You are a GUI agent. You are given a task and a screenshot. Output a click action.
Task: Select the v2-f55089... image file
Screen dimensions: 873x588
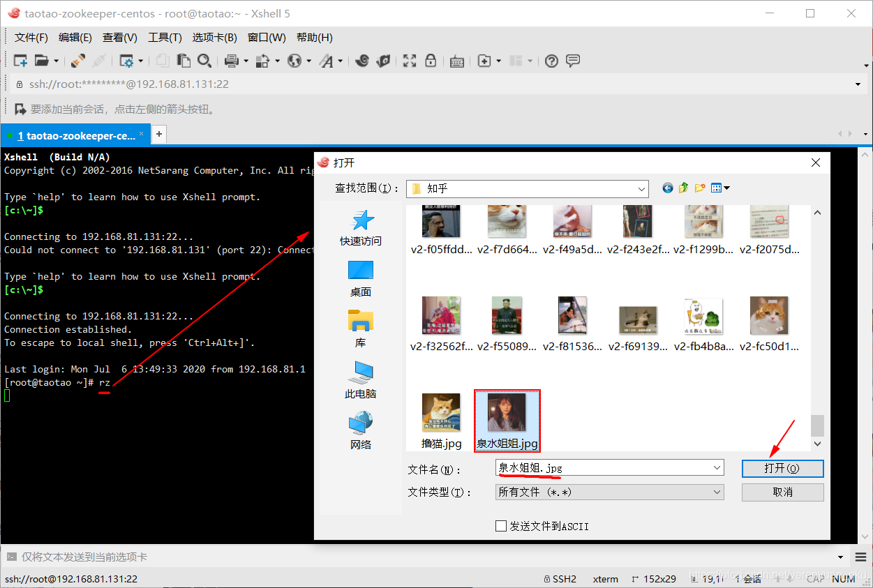(x=507, y=324)
